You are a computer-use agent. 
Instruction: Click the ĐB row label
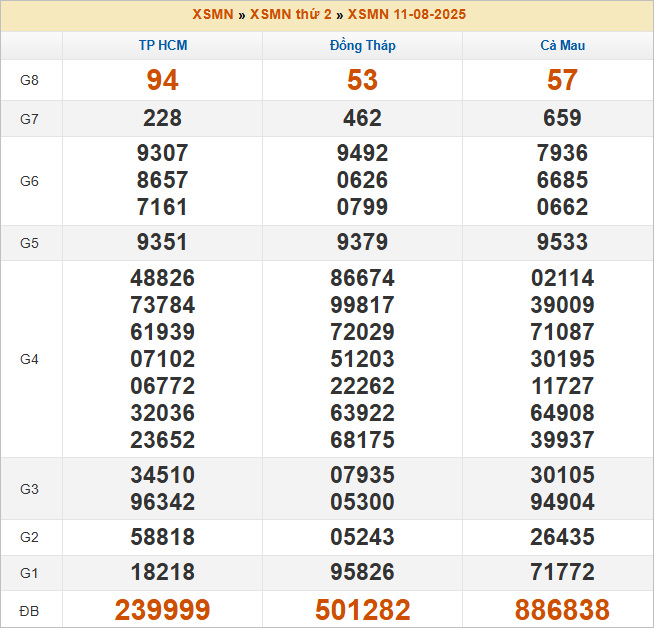(x=30, y=610)
